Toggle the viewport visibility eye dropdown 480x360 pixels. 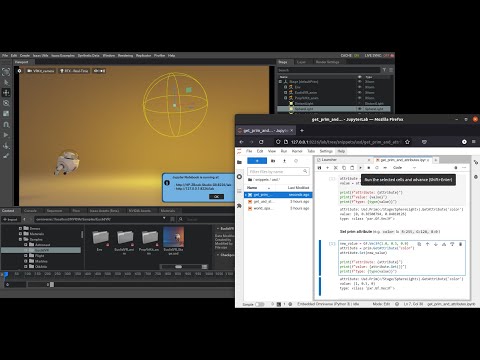[99, 71]
